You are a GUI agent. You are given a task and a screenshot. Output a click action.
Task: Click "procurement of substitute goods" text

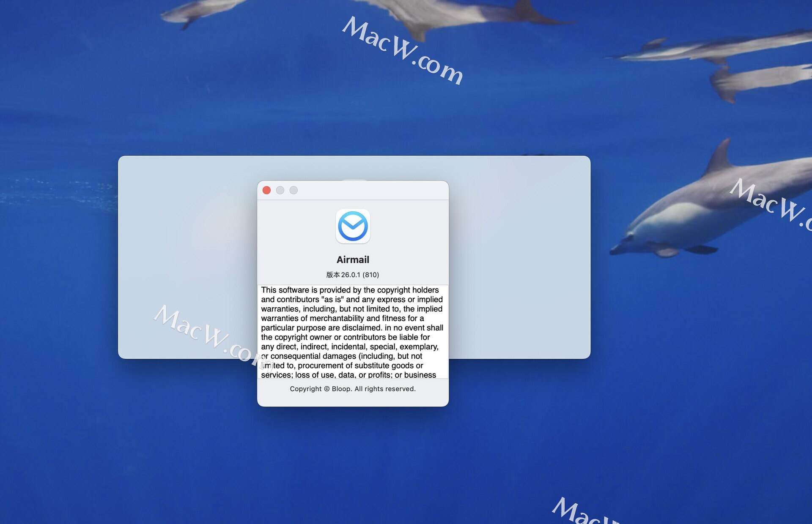[355, 366]
